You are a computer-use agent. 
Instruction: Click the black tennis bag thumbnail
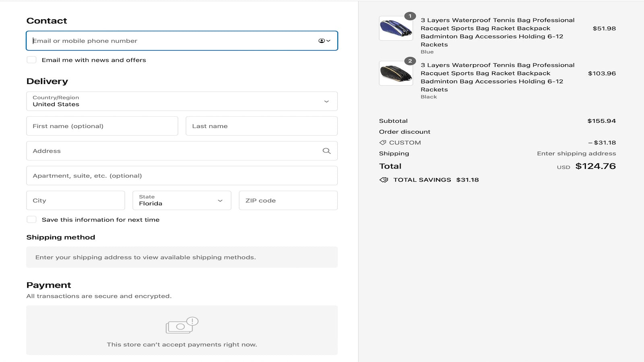(x=396, y=74)
